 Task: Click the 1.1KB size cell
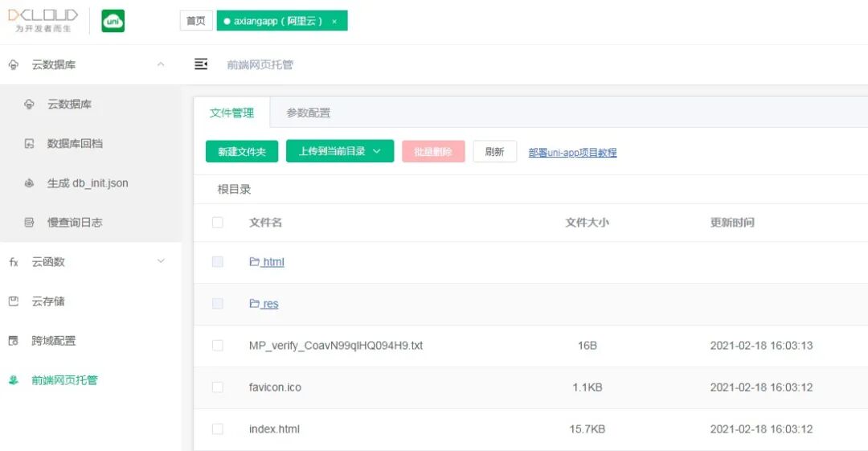click(588, 387)
